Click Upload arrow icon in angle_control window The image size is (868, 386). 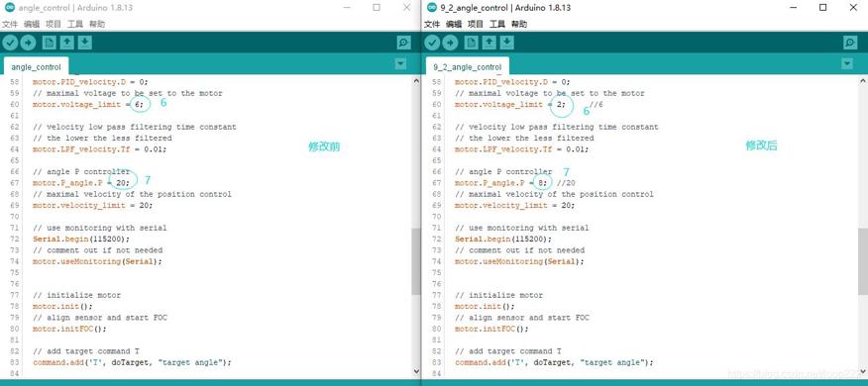[x=28, y=43]
